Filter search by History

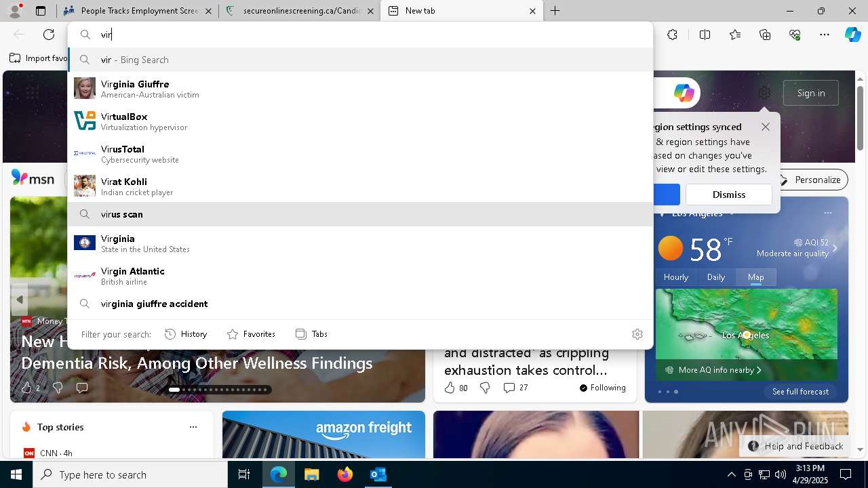(186, 334)
